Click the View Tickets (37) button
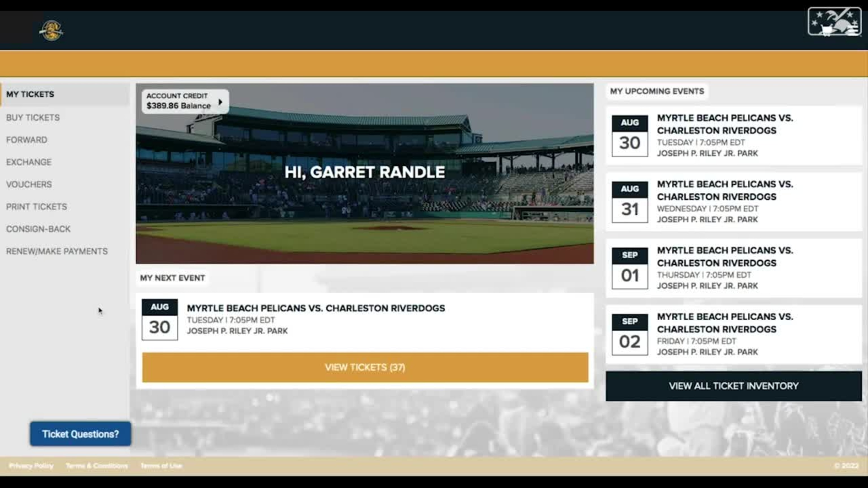 pos(365,367)
